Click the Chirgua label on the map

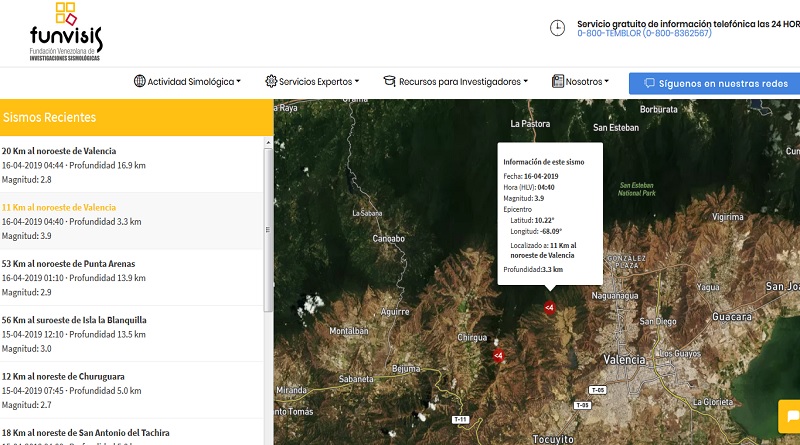(472, 337)
